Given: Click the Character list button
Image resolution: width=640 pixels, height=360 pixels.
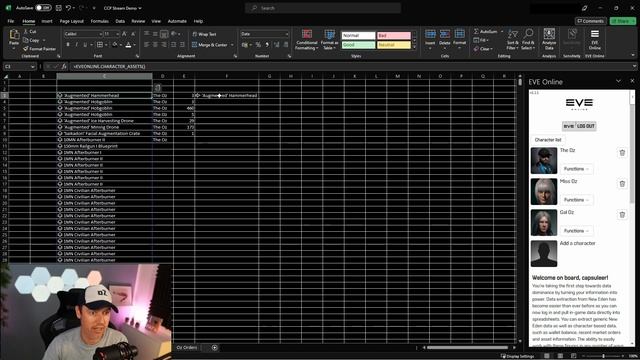Looking at the screenshot, I should tap(548, 140).
